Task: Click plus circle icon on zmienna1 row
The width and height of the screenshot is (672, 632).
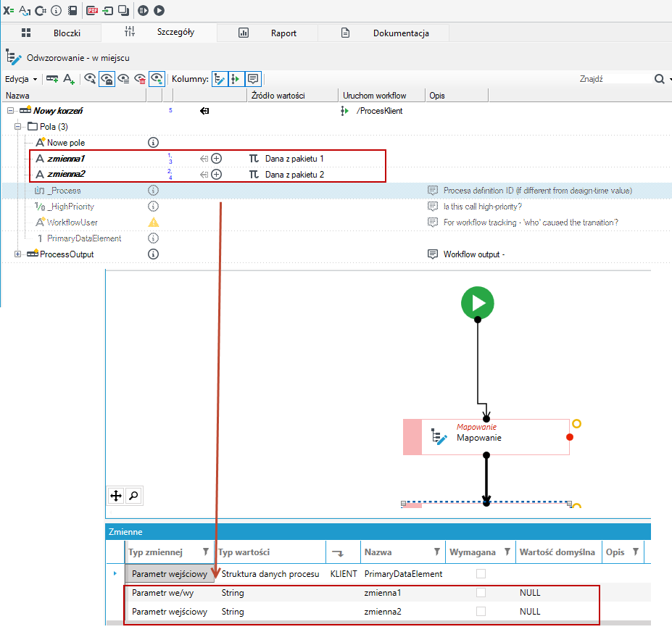Action: click(217, 159)
